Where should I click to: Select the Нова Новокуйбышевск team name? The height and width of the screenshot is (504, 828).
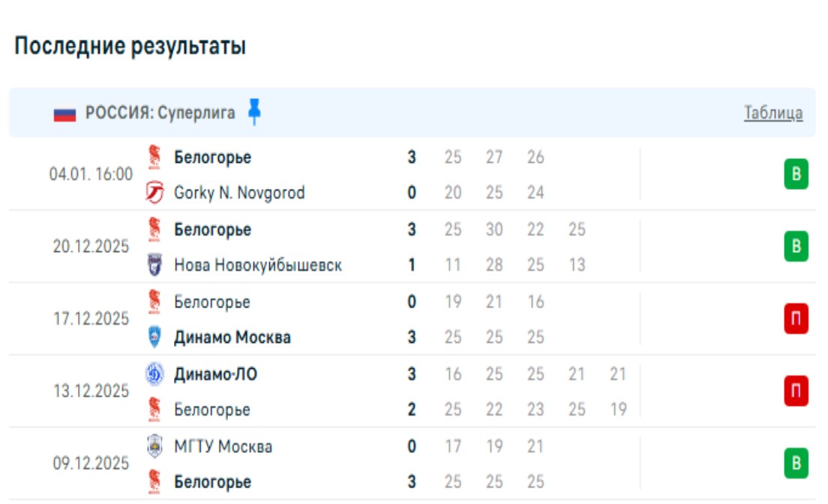258,265
